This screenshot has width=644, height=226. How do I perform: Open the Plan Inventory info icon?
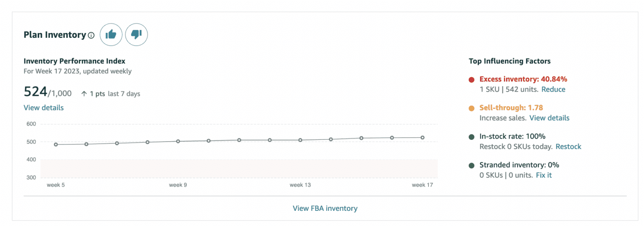click(91, 35)
